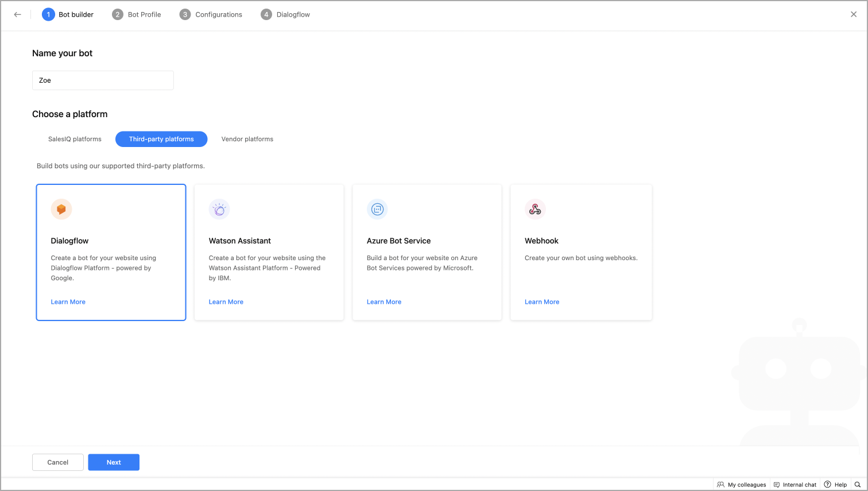Viewport: 868px width, 491px height.
Task: Click the Watson description mentioning IBM
Action: click(x=267, y=268)
